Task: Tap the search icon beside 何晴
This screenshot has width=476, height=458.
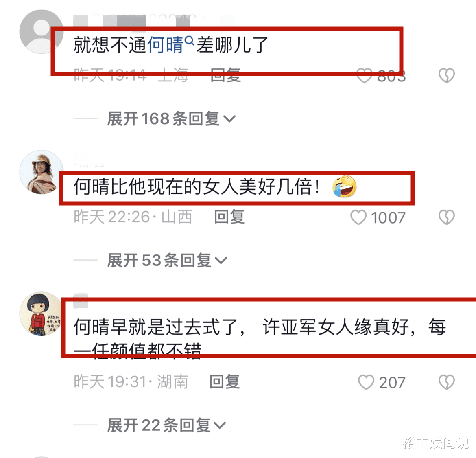Action: [190, 40]
